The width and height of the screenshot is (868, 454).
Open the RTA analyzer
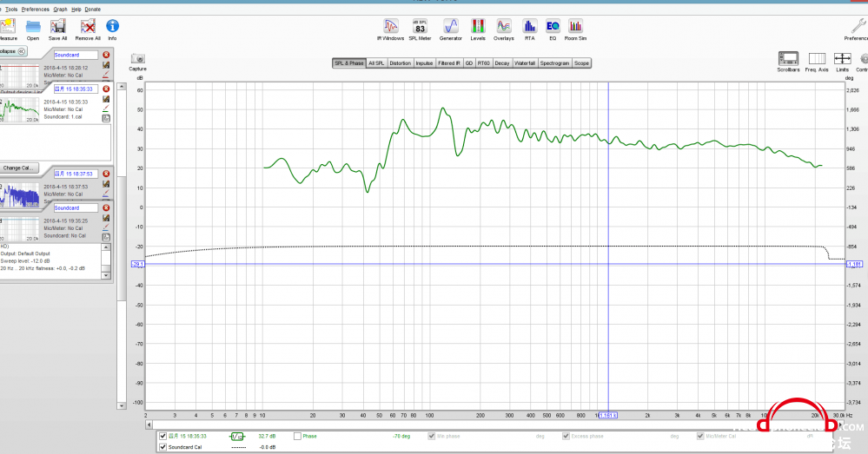(530, 30)
